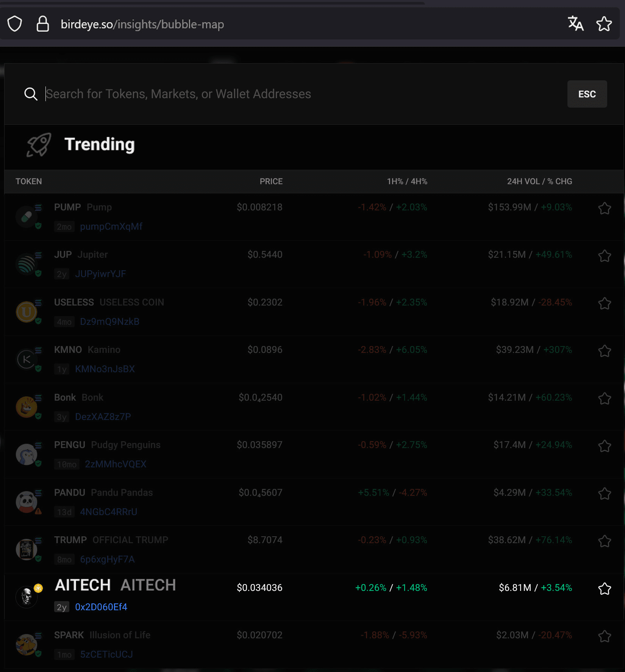Image resolution: width=625 pixels, height=672 pixels.
Task: Click the PUMP token pill logo
Action: point(27,217)
